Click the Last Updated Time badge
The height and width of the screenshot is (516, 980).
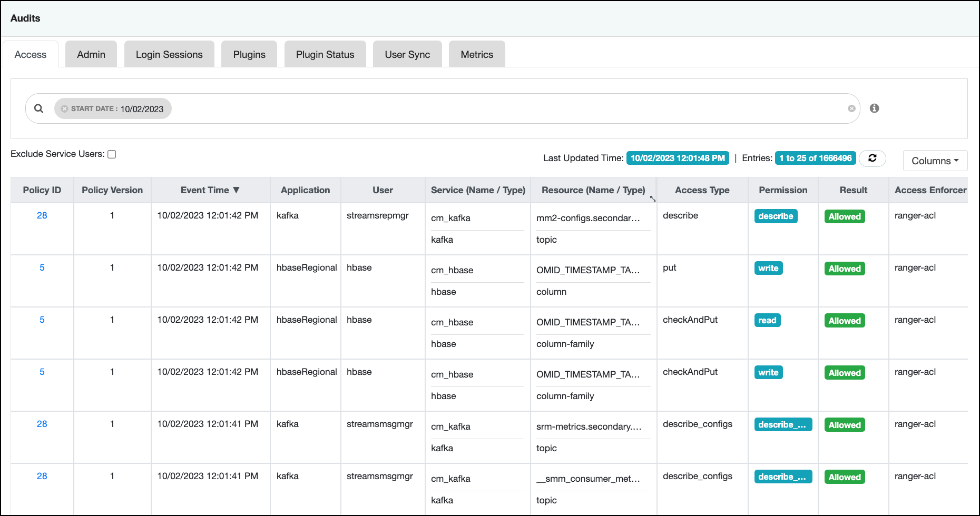(677, 158)
